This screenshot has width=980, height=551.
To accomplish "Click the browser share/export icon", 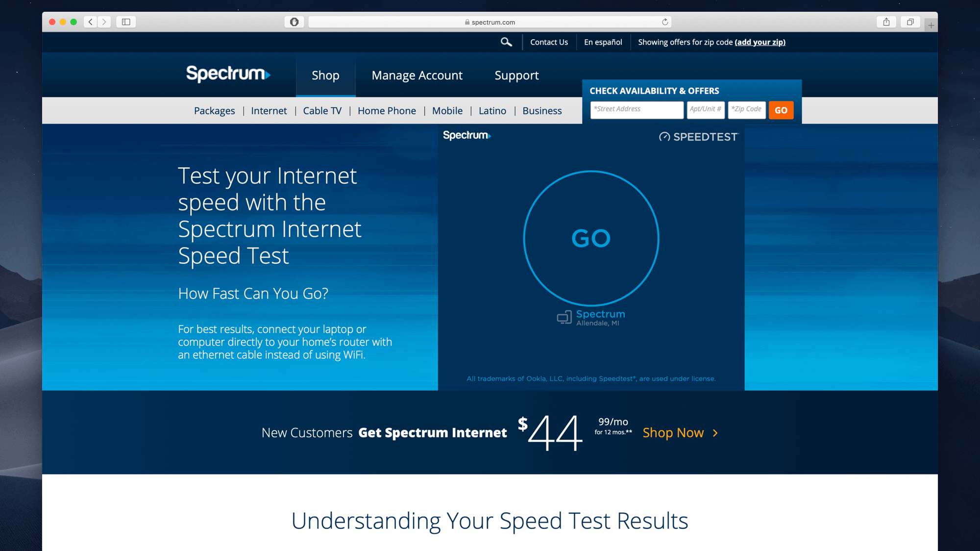I will tap(886, 22).
